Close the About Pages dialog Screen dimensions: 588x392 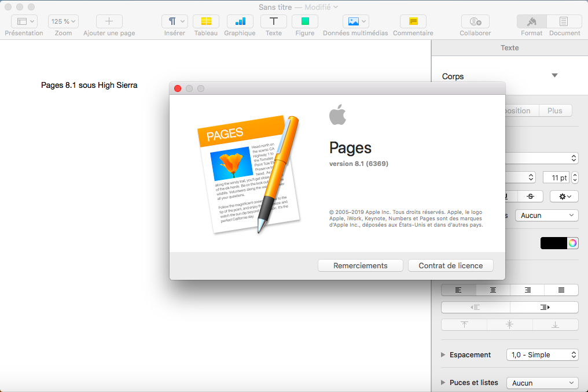[178, 88]
